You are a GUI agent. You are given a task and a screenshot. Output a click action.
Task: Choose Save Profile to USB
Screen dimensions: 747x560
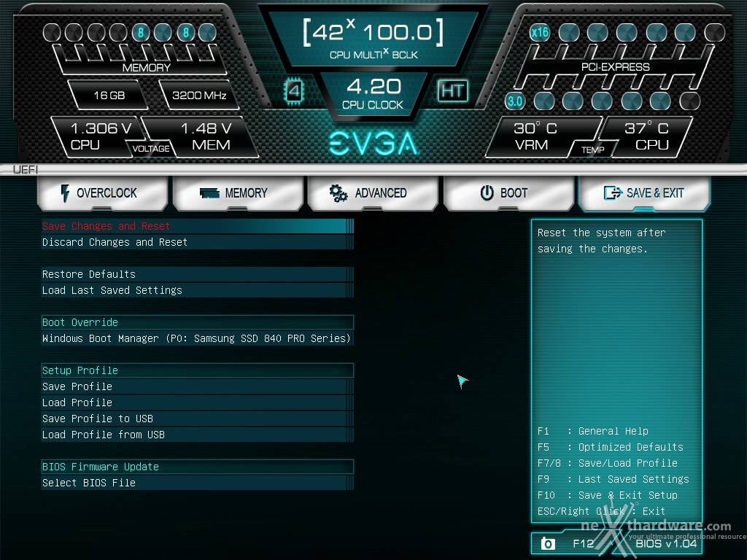click(x=197, y=419)
